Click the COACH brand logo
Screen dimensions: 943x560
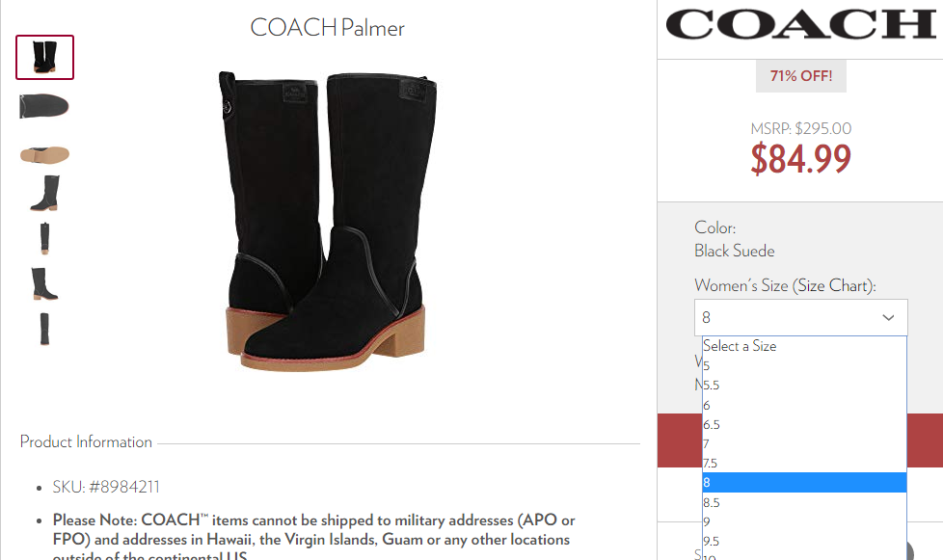(800, 24)
